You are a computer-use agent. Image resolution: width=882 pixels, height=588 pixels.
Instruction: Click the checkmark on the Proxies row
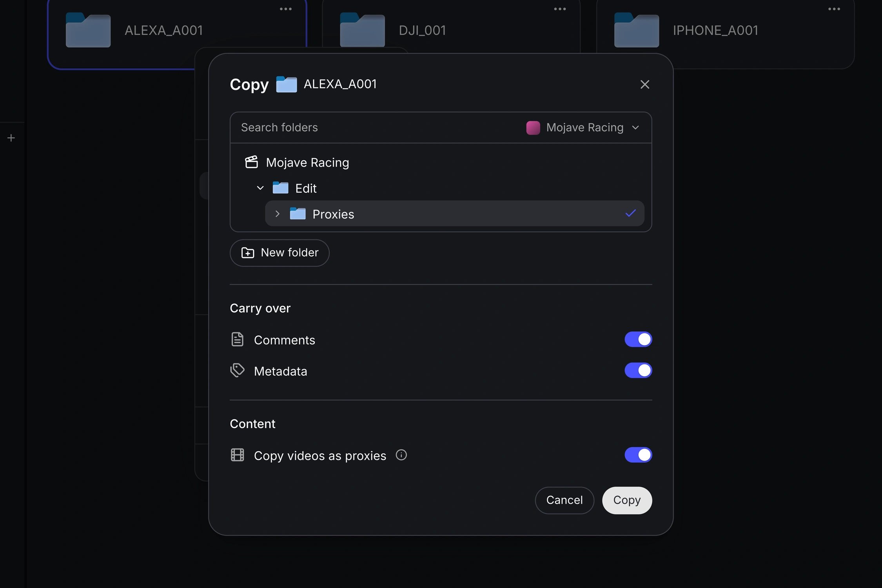(630, 214)
